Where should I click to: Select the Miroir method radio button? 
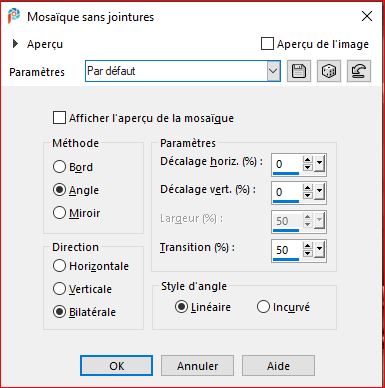[59, 213]
